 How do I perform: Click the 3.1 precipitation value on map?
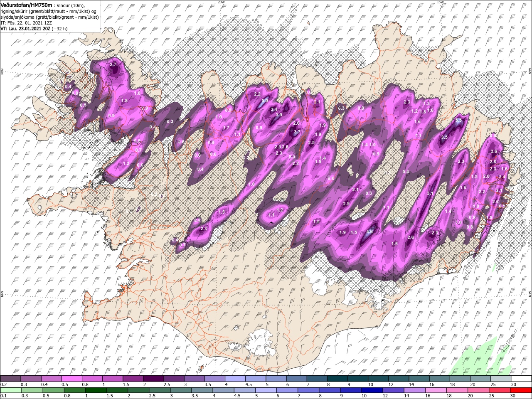430,193
